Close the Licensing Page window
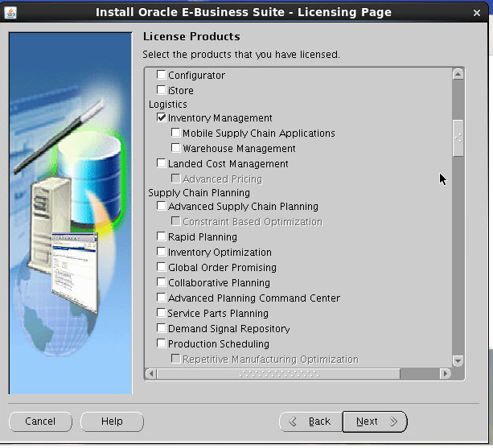493x448 pixels. (x=477, y=13)
